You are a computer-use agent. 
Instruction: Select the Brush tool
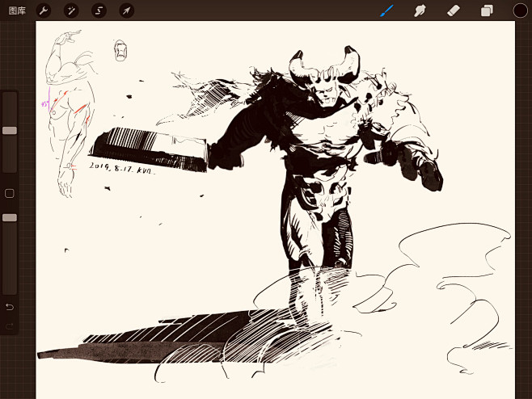pos(386,10)
